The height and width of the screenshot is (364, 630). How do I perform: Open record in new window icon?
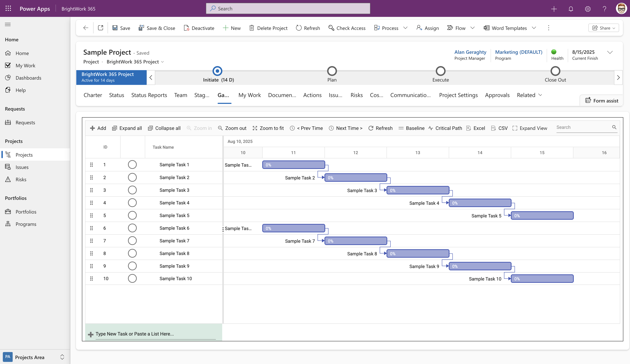point(101,28)
